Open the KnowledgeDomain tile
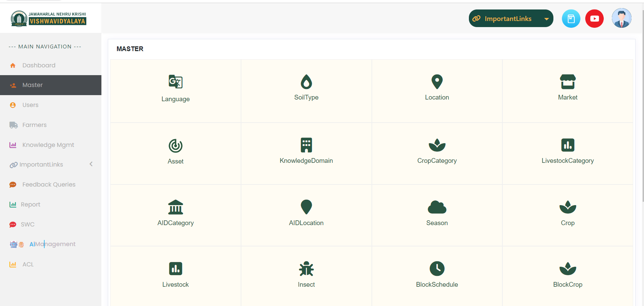 pos(306,153)
